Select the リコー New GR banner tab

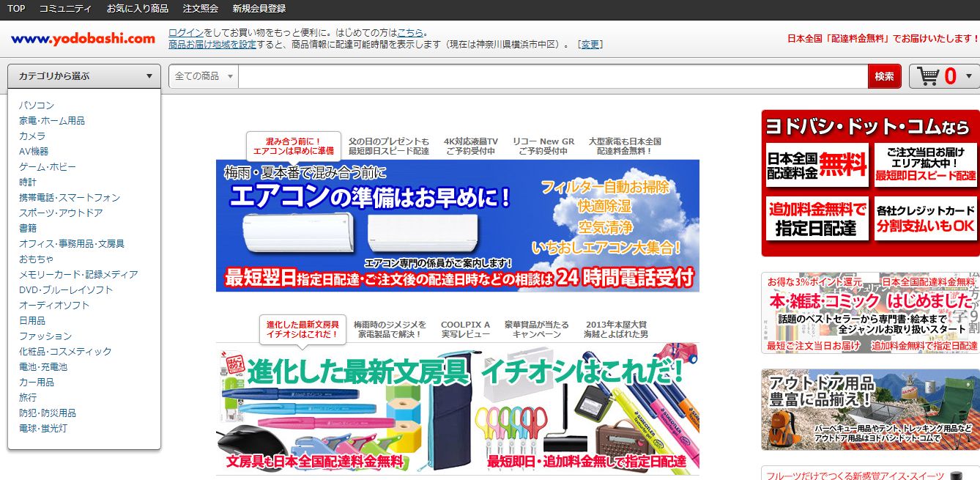pos(543,146)
